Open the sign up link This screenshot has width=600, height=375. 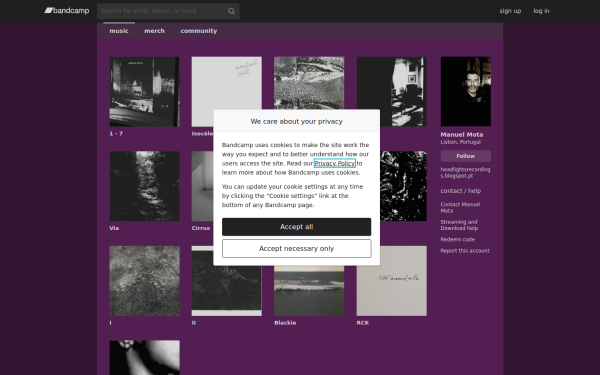click(x=510, y=11)
